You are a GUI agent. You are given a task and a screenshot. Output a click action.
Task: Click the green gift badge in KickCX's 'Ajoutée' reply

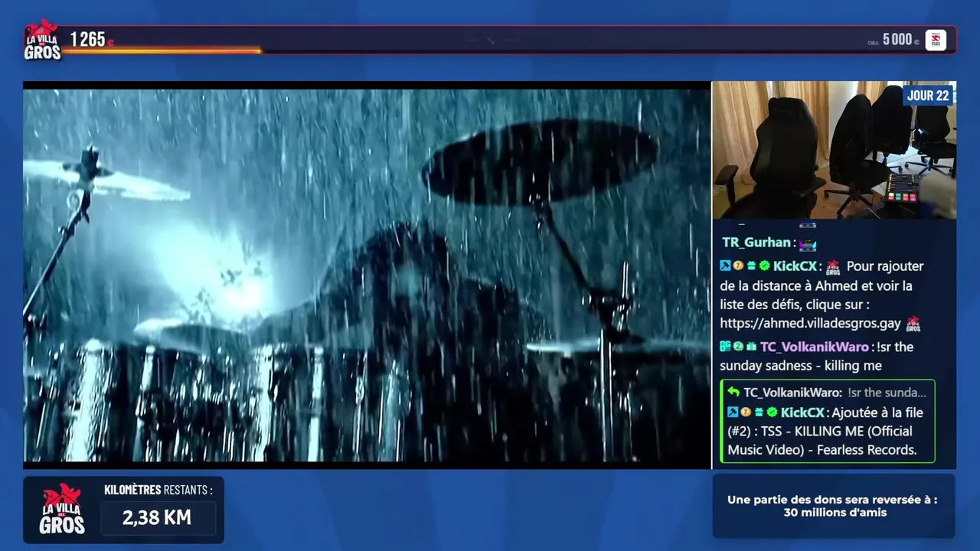point(759,412)
